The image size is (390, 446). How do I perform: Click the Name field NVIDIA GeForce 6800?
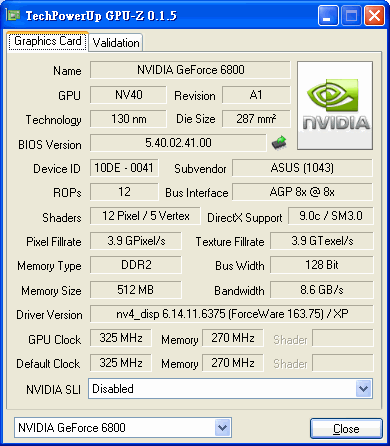pyautogui.click(x=190, y=70)
